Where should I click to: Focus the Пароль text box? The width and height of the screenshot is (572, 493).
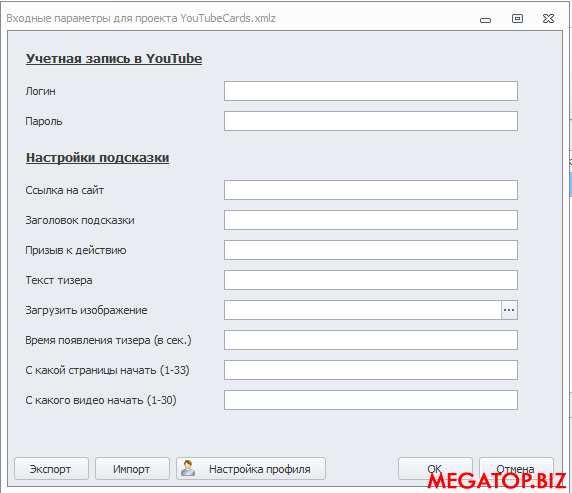coord(371,121)
